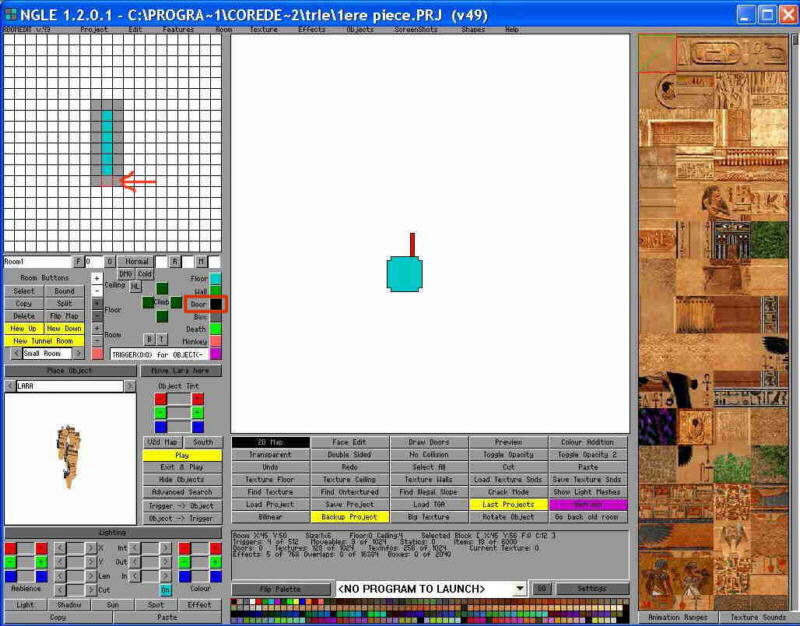Click the yellow Play button
800x626 pixels.
coord(182,455)
